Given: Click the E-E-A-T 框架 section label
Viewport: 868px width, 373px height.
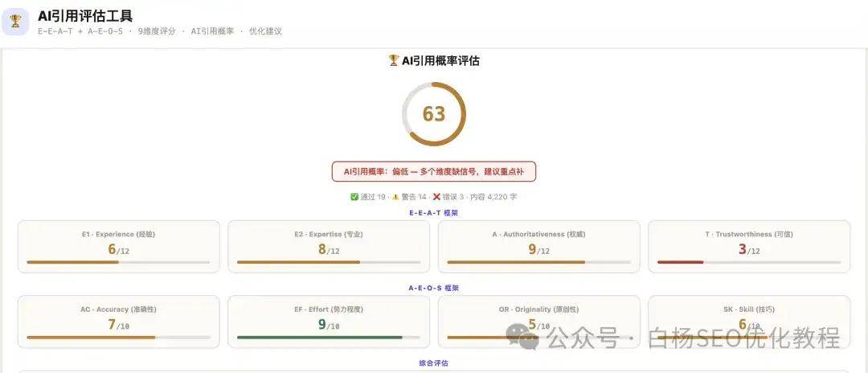Looking at the screenshot, I should [x=433, y=212].
